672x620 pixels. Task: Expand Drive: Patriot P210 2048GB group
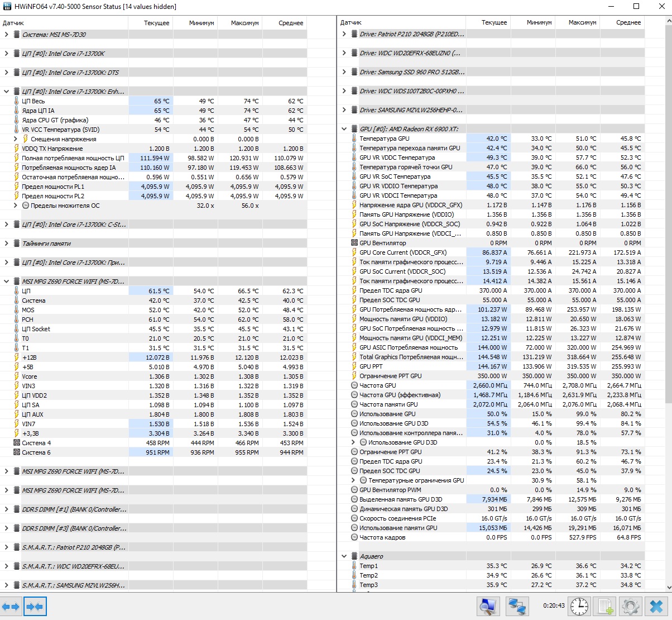coord(344,34)
